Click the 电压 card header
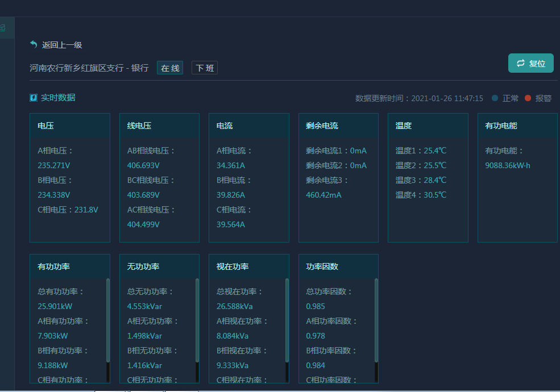The height and width of the screenshot is (392, 560). pyautogui.click(x=70, y=126)
